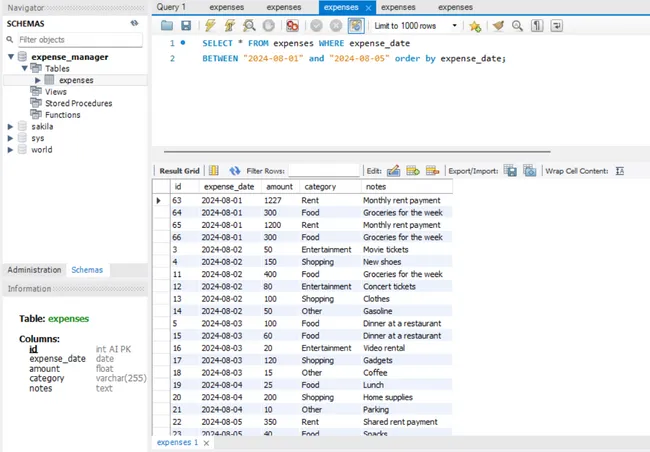Select cell with amount 1227
The image size is (650, 452).
(x=280, y=200)
